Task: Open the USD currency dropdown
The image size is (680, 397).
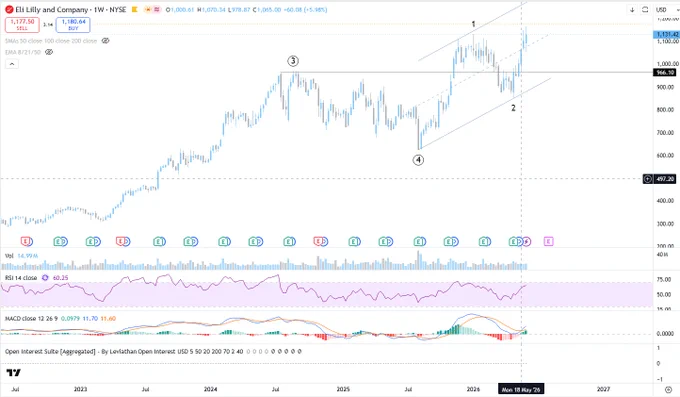Action: point(667,10)
